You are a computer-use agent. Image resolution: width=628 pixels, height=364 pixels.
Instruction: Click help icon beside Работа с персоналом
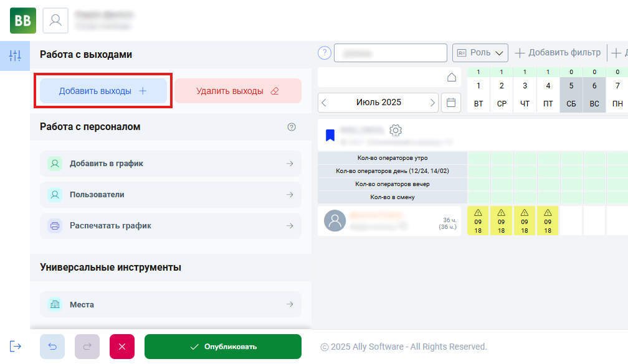point(292,127)
